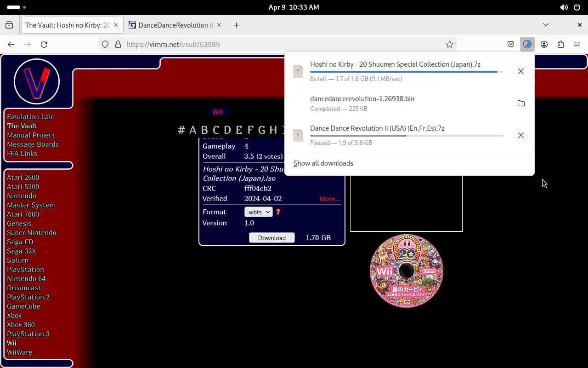Bookmark this page with the star
Screen dimensions: 588x368
click(x=450, y=44)
